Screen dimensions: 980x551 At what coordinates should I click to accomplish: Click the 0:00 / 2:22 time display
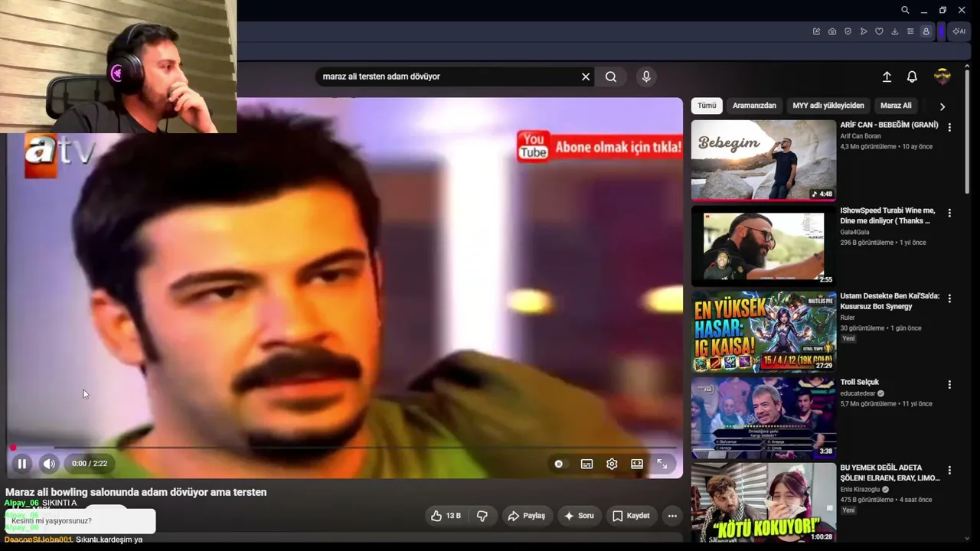tap(90, 464)
